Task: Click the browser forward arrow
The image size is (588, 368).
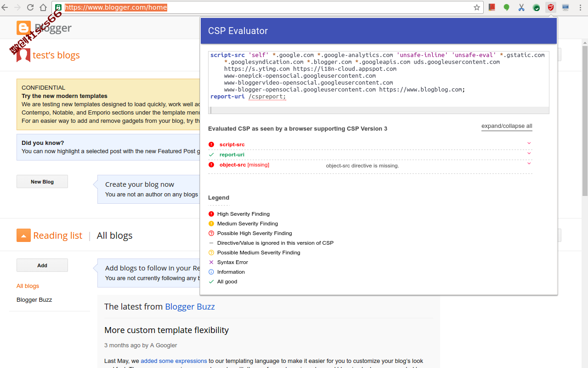Action: pyautogui.click(x=18, y=7)
